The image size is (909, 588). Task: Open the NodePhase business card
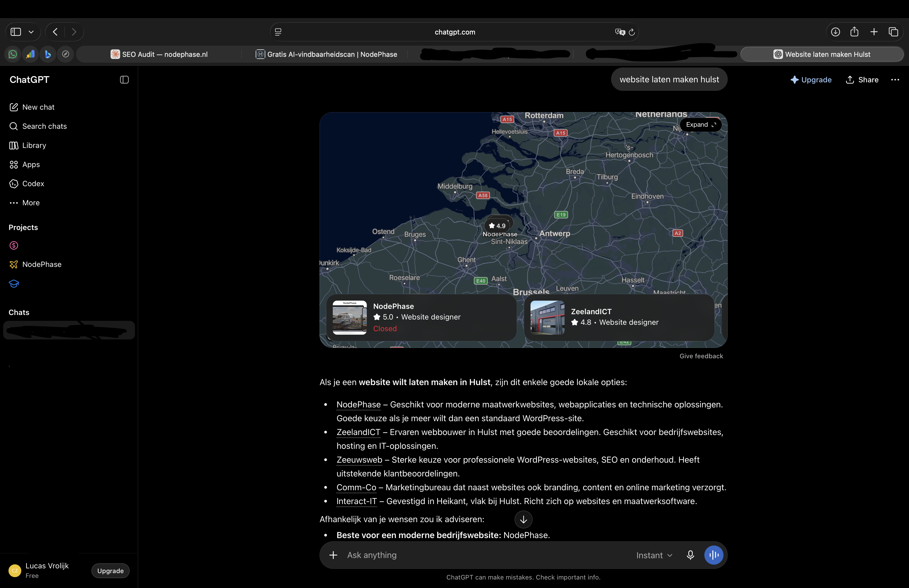click(x=421, y=317)
